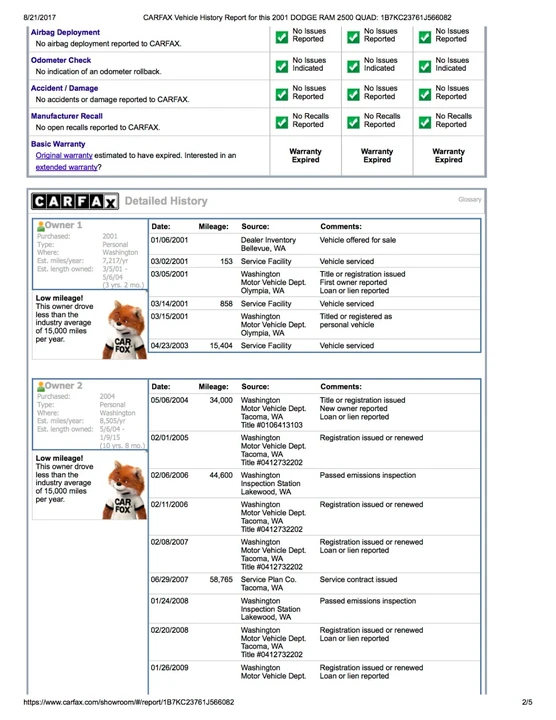Select the Detailed History heading text
The width and height of the screenshot is (556, 720).
coord(166,201)
